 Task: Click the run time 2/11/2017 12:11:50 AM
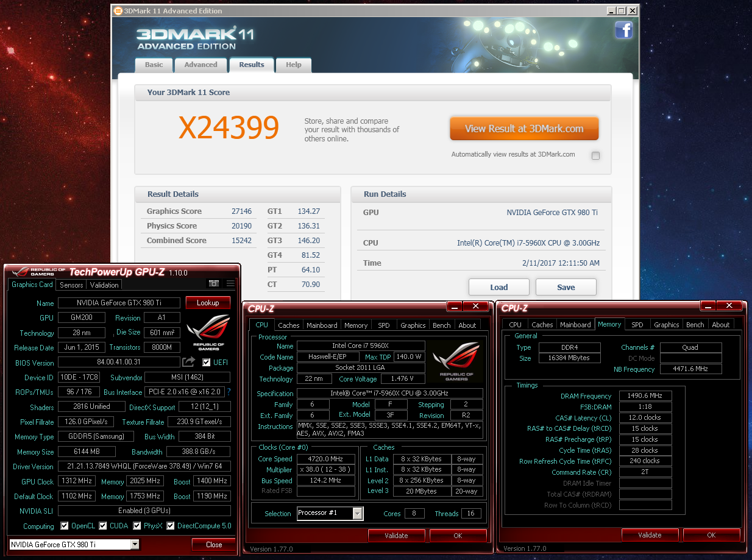coord(561,263)
